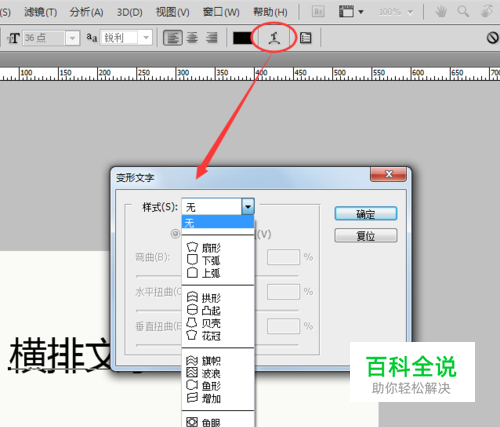The image size is (500, 427).
Task: Select the horizontal orientation radio button
Action: point(175,234)
